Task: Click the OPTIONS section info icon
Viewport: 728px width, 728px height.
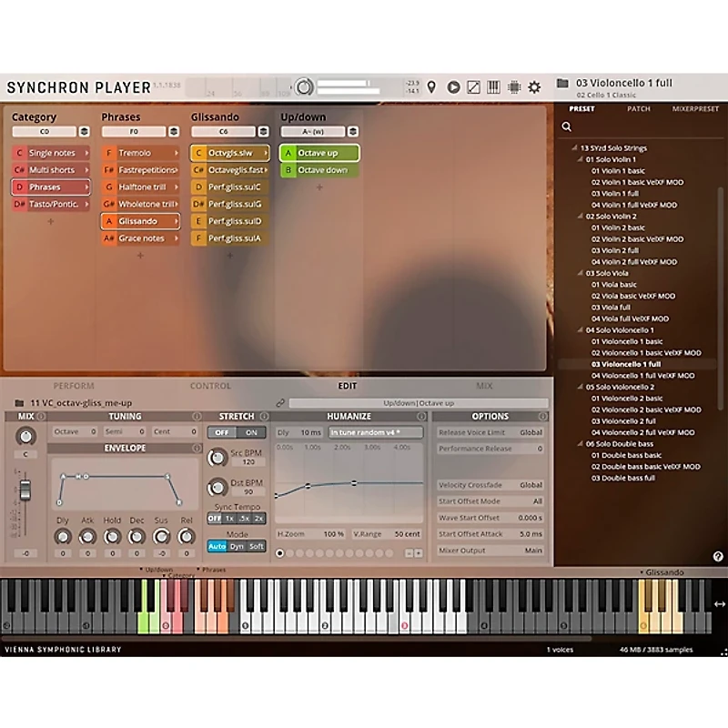Action: (542, 416)
